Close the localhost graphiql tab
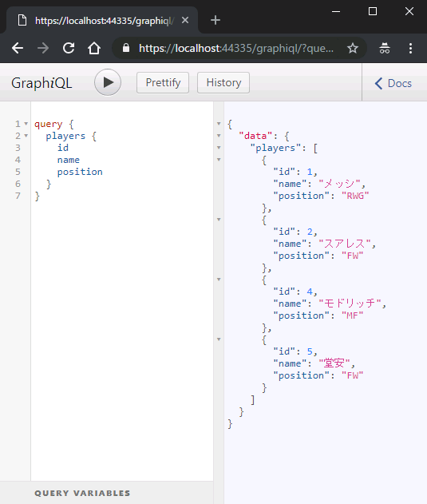Viewport: 427px width, 504px height. coord(185,20)
